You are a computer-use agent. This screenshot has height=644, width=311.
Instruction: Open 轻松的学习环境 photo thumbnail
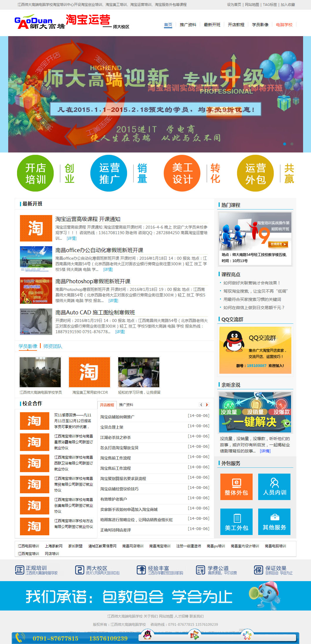[x=139, y=372]
